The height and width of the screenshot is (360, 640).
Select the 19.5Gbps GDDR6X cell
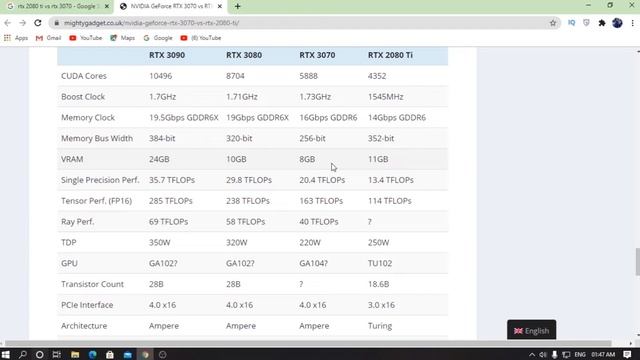184,118
